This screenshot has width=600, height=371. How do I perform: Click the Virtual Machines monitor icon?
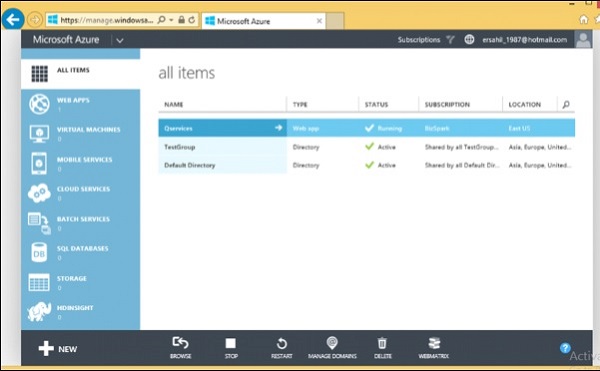point(39,134)
